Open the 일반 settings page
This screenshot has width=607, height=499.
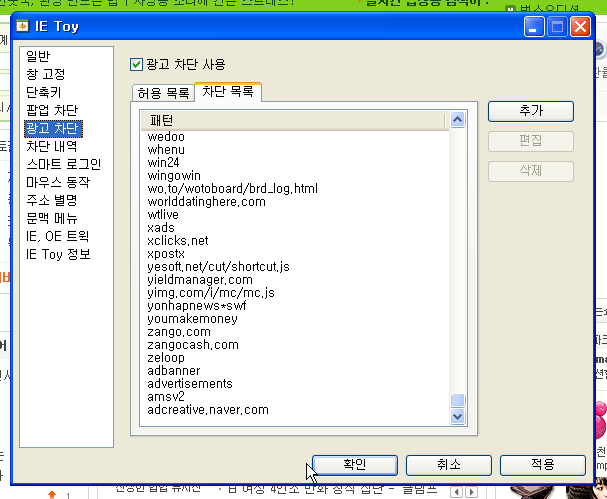pos(38,56)
